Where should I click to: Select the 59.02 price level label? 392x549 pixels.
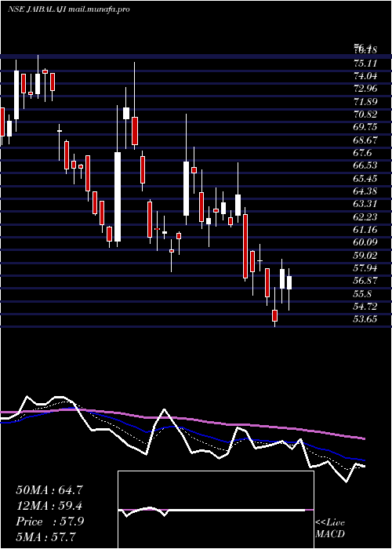(365, 255)
